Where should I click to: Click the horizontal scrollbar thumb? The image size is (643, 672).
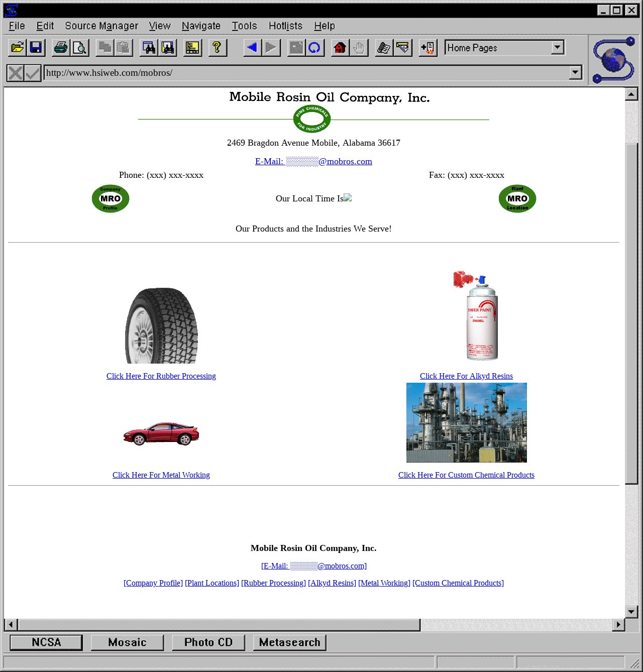pos(219,625)
